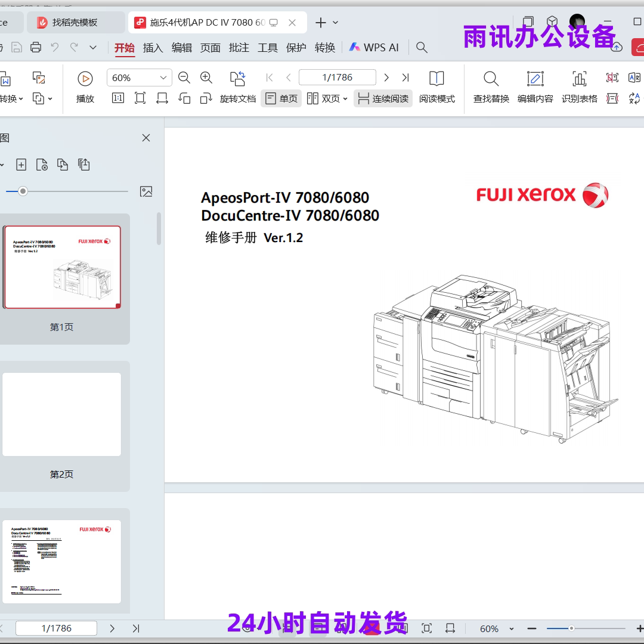This screenshot has width=644, height=644.
Task: Click the 识别表格 recognize table icon
Action: coord(580,78)
